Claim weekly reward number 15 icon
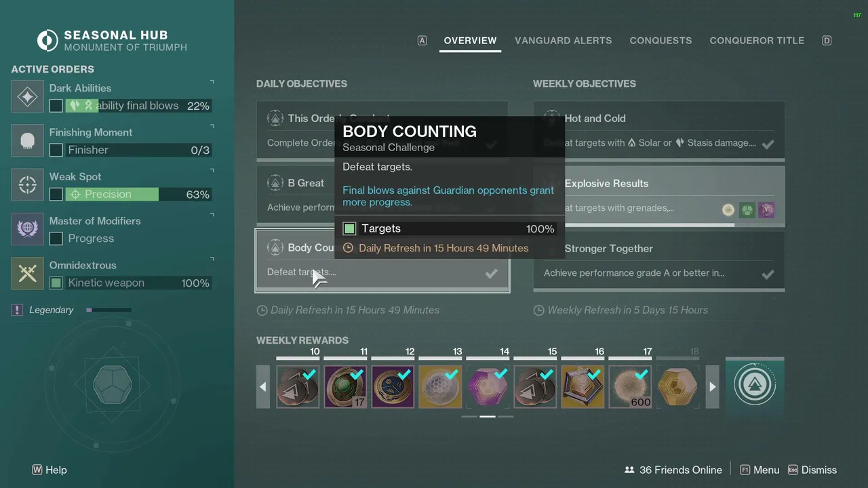Screen dimensions: 868x488 [x=535, y=386]
